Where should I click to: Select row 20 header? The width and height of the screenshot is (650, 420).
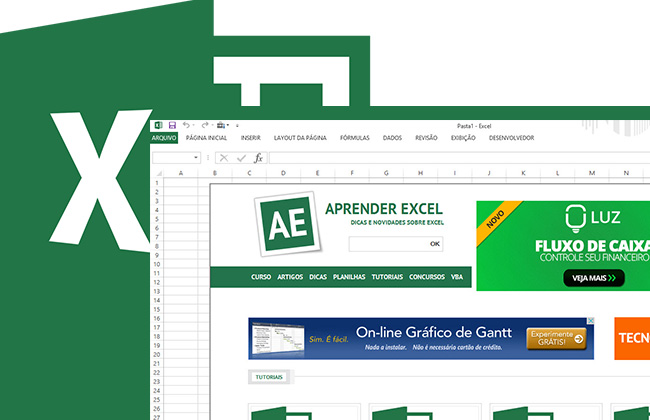(157, 354)
